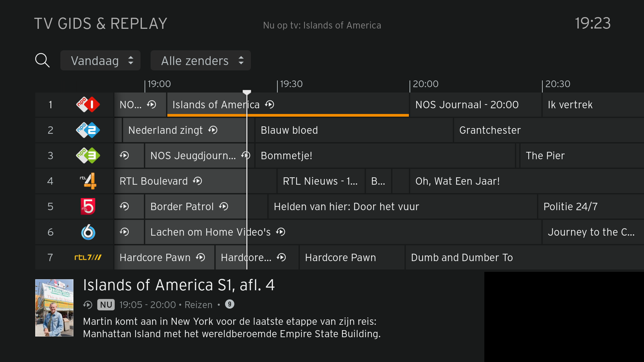This screenshot has width=644, height=362.
Task: Select the truncated B... program on RTL 4
Action: 378,181
